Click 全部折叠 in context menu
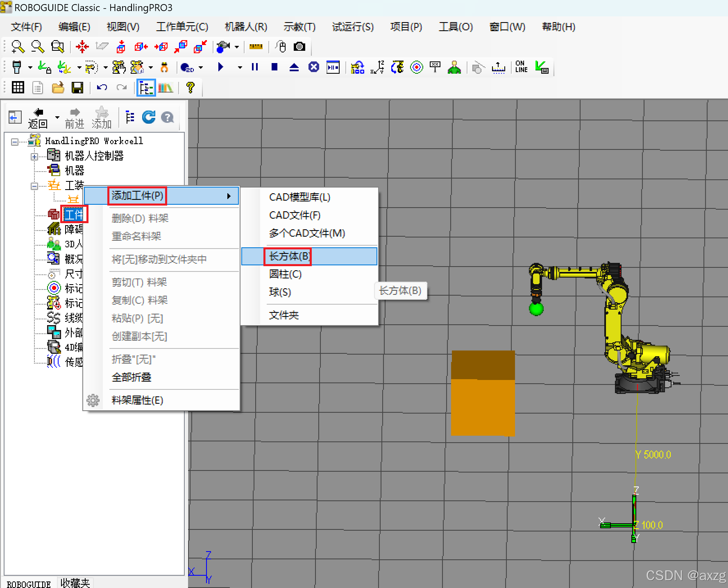 pyautogui.click(x=162, y=378)
